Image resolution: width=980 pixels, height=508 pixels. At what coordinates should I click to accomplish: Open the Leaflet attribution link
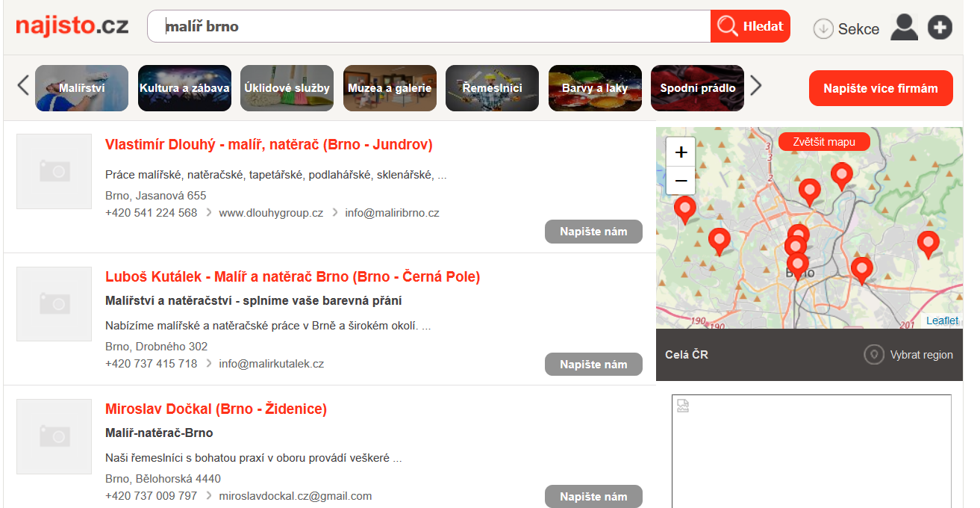942,320
